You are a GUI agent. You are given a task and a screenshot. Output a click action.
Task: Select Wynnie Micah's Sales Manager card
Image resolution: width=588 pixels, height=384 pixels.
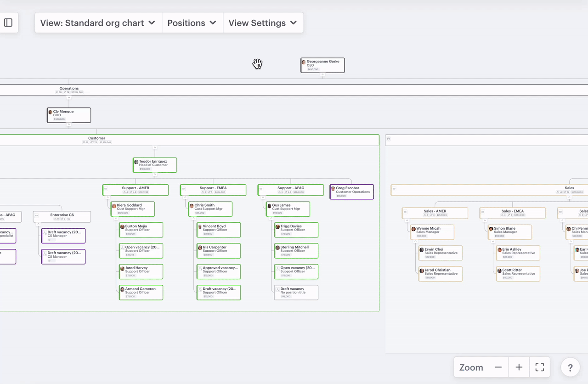(x=432, y=232)
